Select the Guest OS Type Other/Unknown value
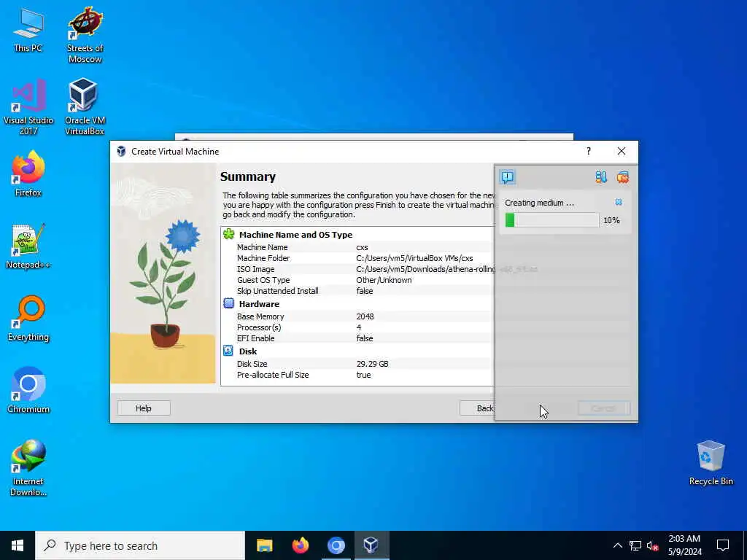The height and width of the screenshot is (560, 747). pos(384,280)
